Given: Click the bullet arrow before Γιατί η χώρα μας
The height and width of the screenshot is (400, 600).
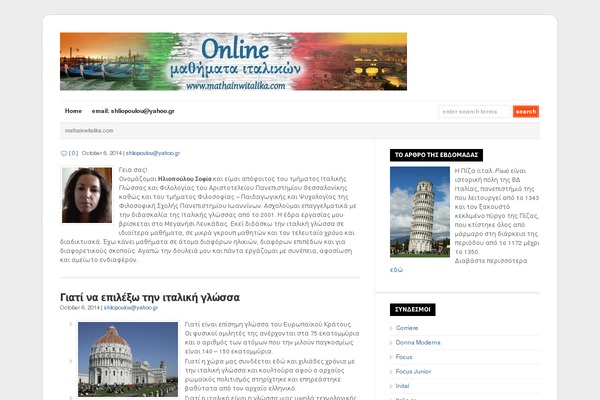Looking at the screenshot, I should (71, 361).
